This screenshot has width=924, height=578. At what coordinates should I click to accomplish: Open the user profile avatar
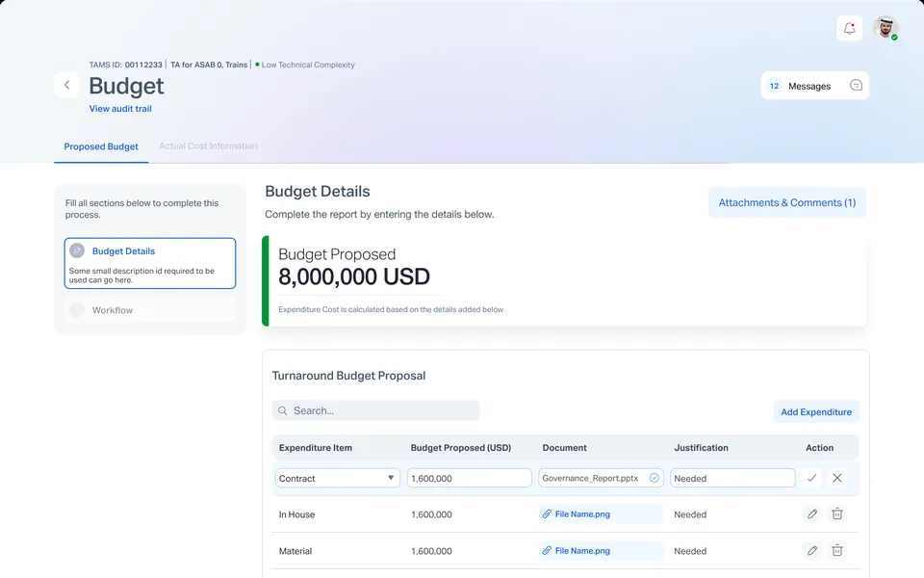pos(885,28)
